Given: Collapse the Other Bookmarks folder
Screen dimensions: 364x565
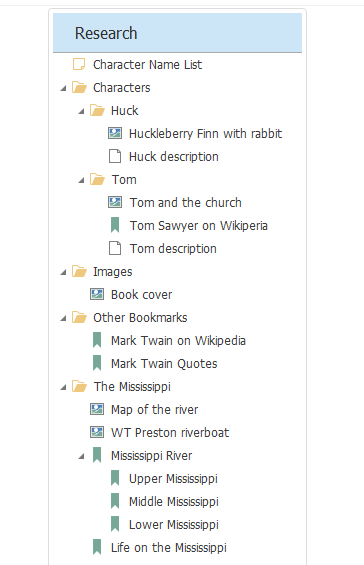Looking at the screenshot, I should click(x=63, y=318).
